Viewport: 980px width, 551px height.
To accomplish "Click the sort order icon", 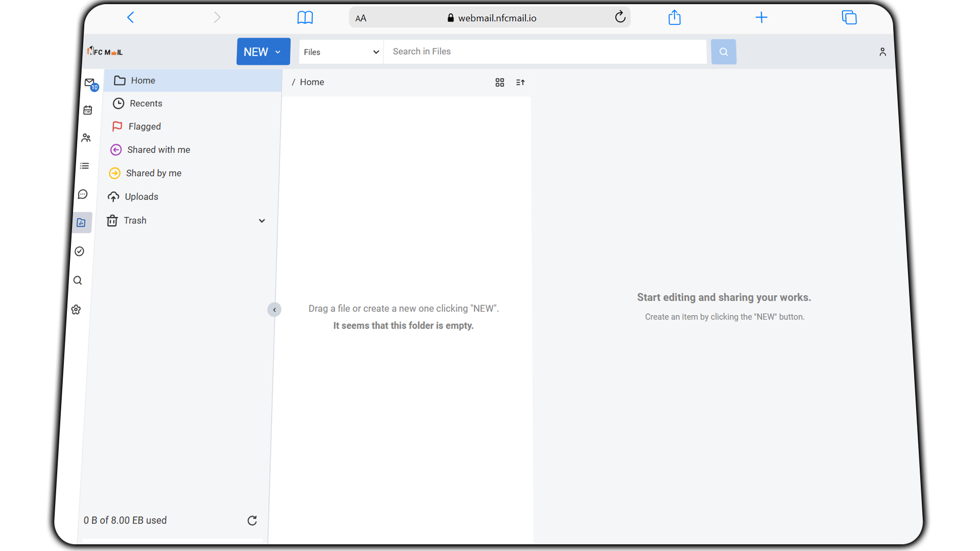I will [x=520, y=82].
